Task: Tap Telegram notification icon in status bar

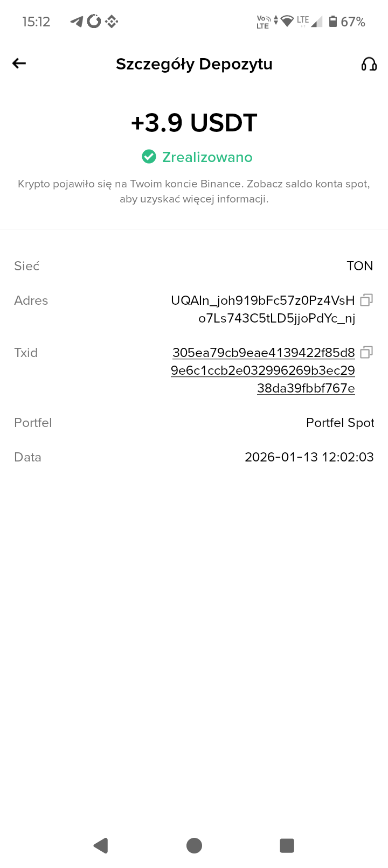Action: [77, 22]
